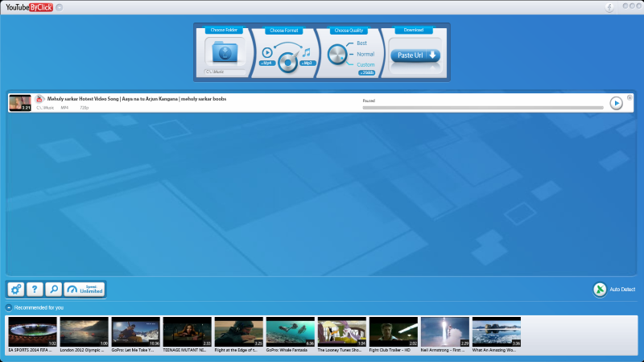Open the search magnifier icon
Image resolution: width=644 pixels, height=362 pixels.
pyautogui.click(x=53, y=290)
